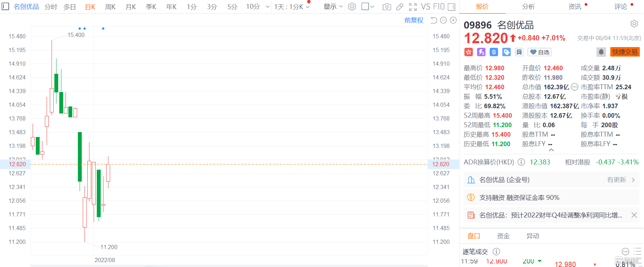Open 快捷交易 quick trade
The width and height of the screenshot is (644, 267).
pos(625,52)
